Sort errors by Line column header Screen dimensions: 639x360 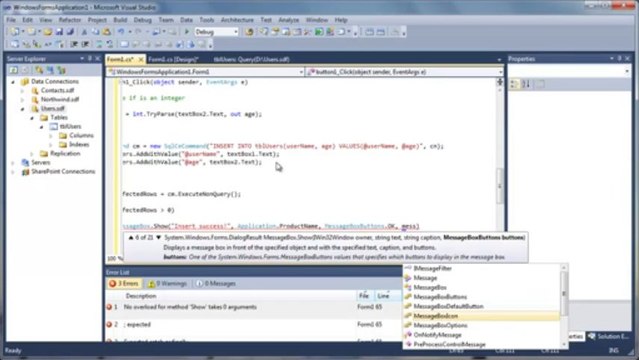click(x=387, y=296)
